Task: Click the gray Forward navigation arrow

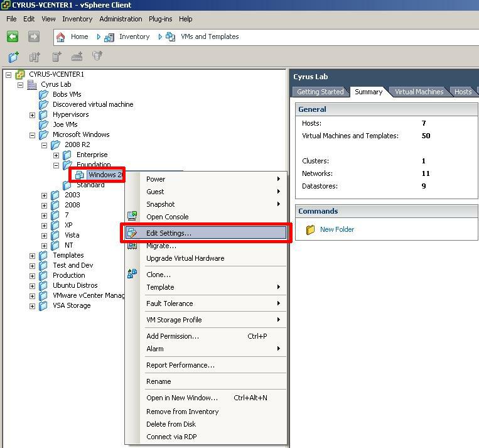Action: (34, 36)
